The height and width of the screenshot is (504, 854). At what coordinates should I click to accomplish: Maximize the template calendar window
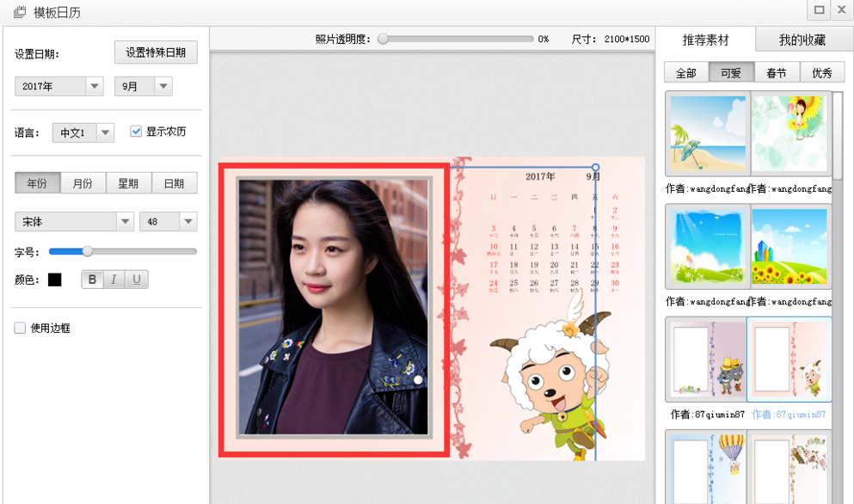(819, 9)
